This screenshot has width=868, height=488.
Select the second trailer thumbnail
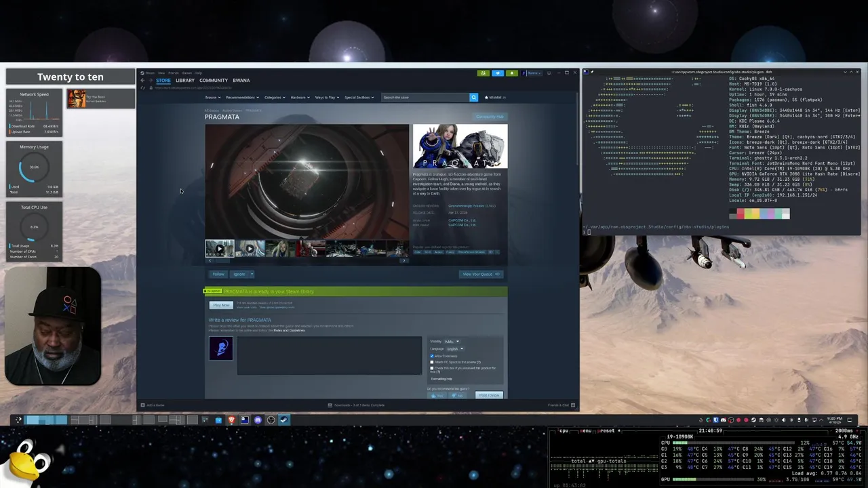point(250,249)
